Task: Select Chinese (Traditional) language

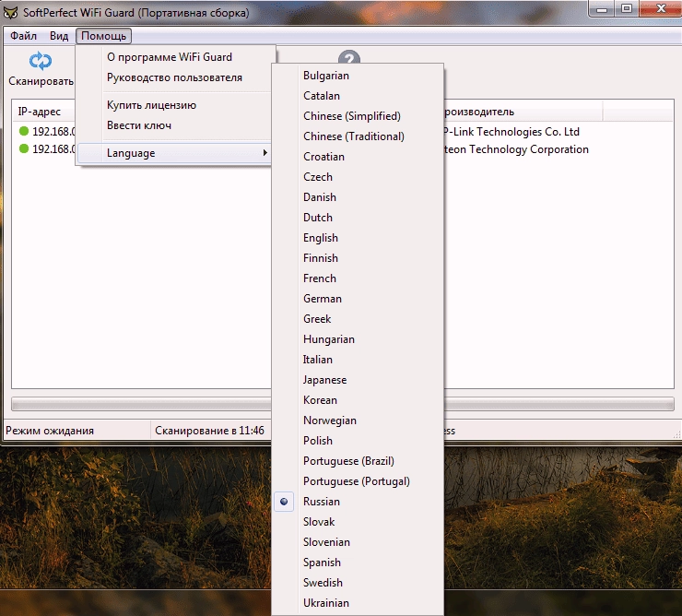Action: pos(358,136)
